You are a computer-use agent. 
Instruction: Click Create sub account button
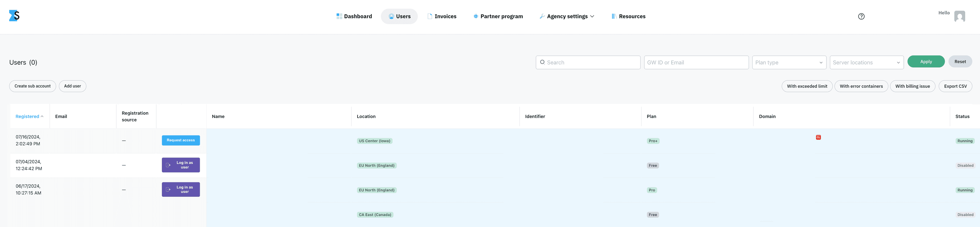coord(32,86)
